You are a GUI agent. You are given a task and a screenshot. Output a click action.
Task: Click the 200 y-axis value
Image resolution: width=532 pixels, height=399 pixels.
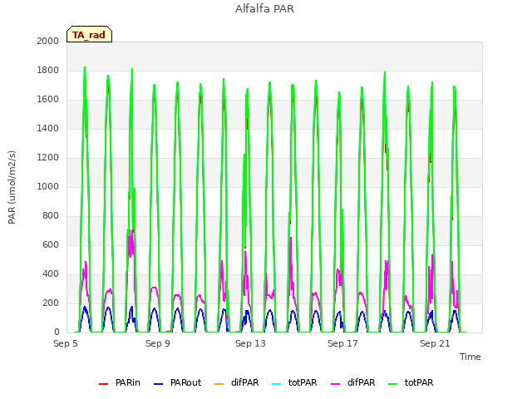pos(51,303)
